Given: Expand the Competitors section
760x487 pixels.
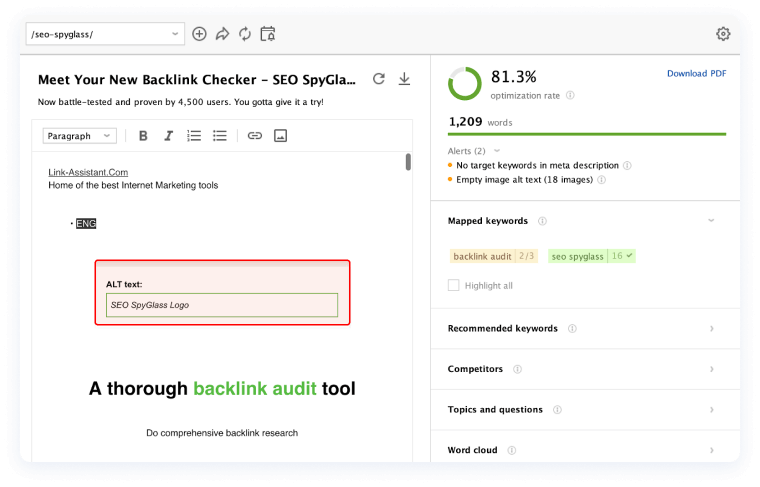Looking at the screenshot, I should [711, 369].
